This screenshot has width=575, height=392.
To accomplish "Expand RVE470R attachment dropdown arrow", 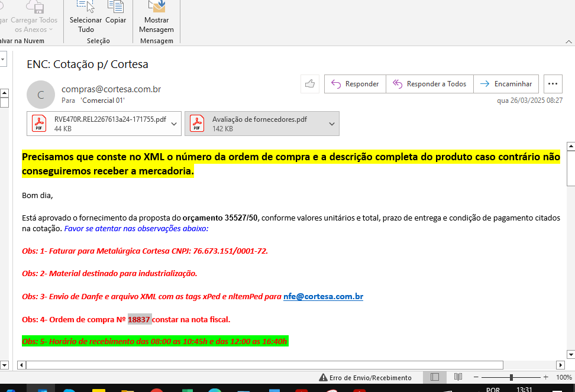I will (175, 124).
